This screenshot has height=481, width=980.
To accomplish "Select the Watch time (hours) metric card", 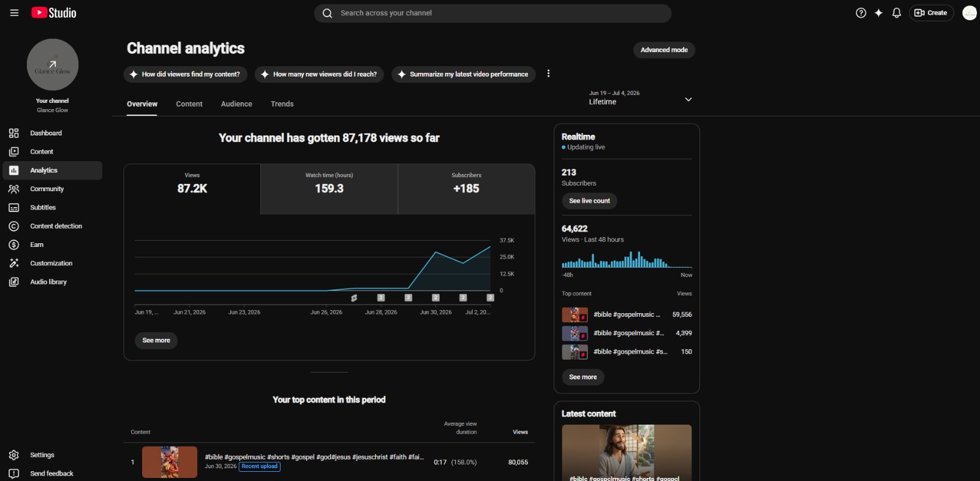I will click(x=329, y=189).
